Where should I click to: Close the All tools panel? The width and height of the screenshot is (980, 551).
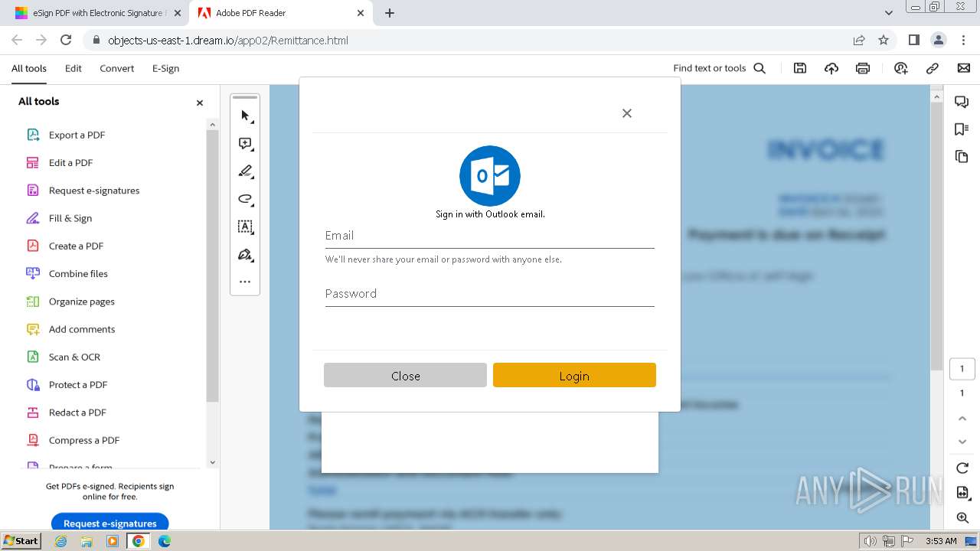[x=200, y=103]
